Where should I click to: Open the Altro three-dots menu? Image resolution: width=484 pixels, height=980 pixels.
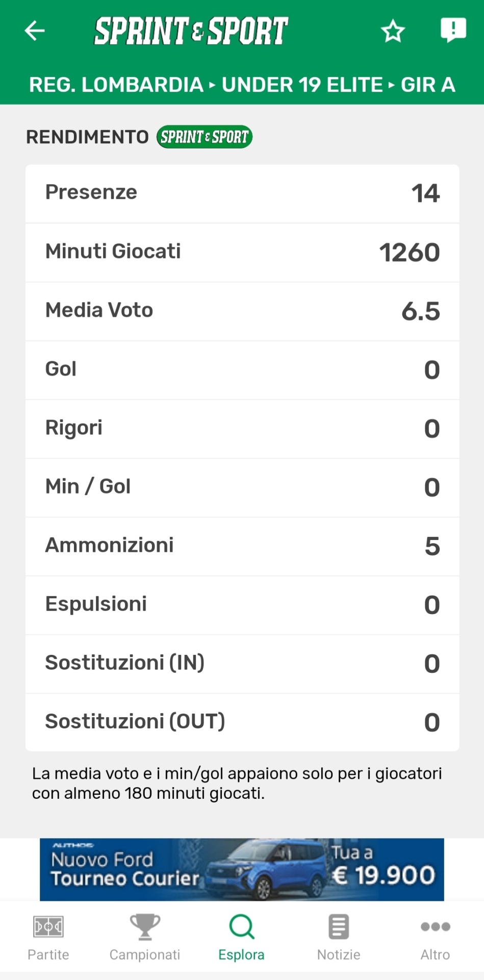(x=435, y=926)
